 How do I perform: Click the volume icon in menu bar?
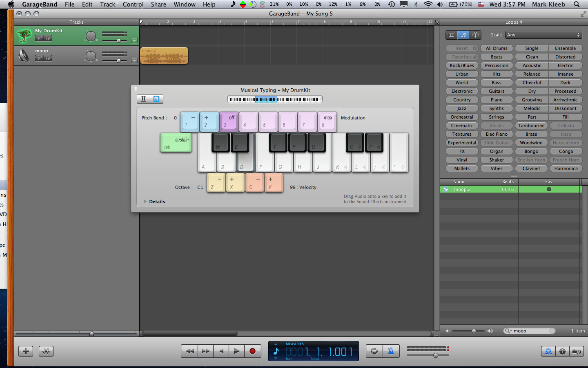pyautogui.click(x=440, y=4)
